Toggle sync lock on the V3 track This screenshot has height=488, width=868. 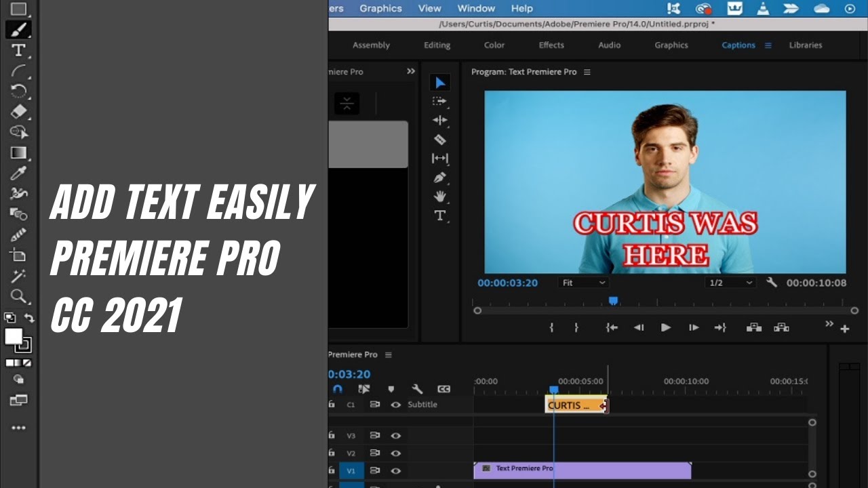tap(374, 436)
